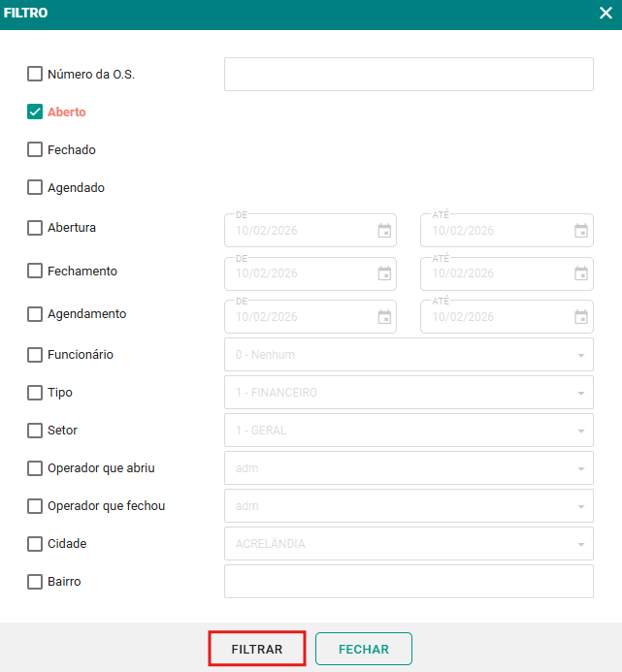Uncheck the Aberto checkbox
Screen dimensions: 622x672
[x=35, y=112]
